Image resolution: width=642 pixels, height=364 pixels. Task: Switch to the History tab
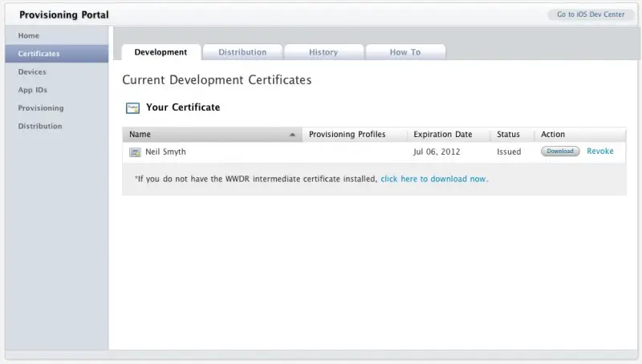click(323, 52)
